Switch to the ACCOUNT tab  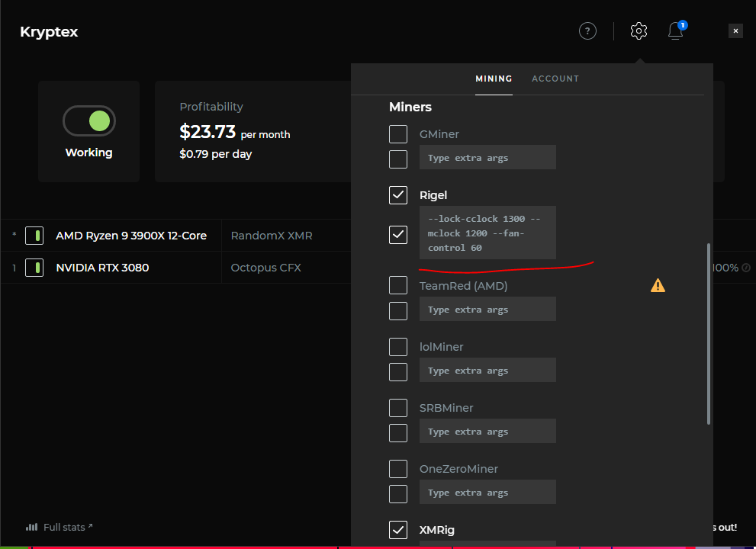point(555,79)
